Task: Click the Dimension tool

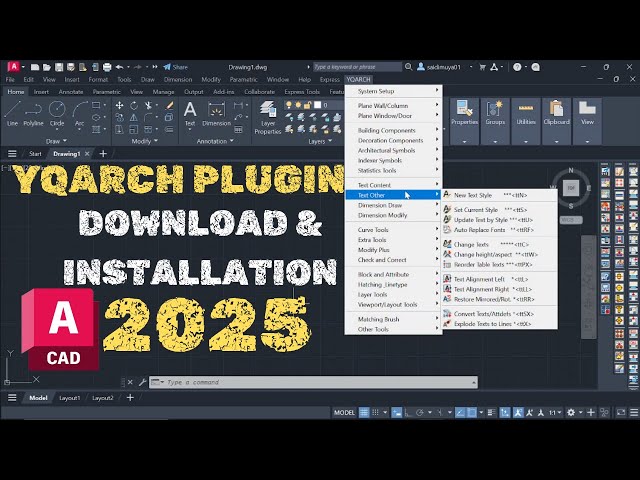Action: (216, 114)
